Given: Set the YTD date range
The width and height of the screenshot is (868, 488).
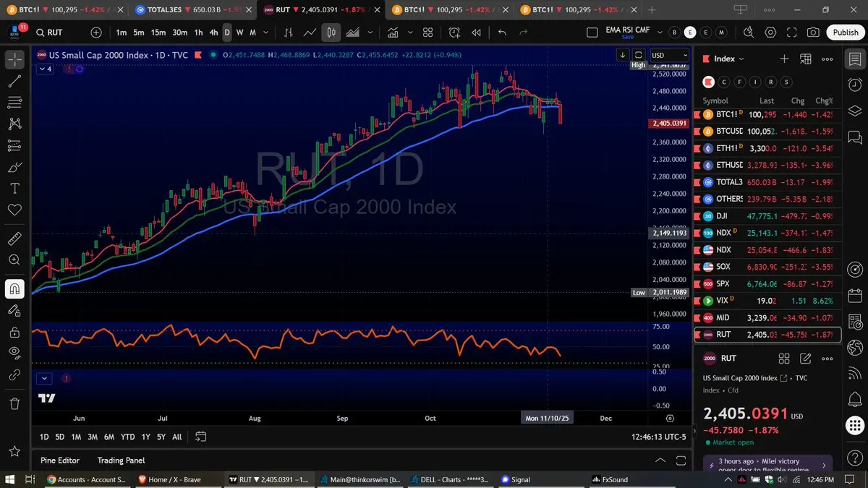Looking at the screenshot, I should click(x=128, y=437).
